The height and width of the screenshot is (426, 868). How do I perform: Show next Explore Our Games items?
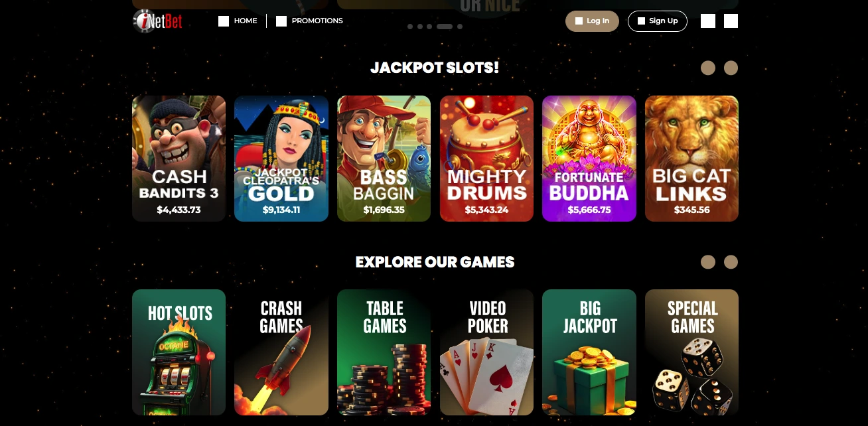tap(731, 262)
